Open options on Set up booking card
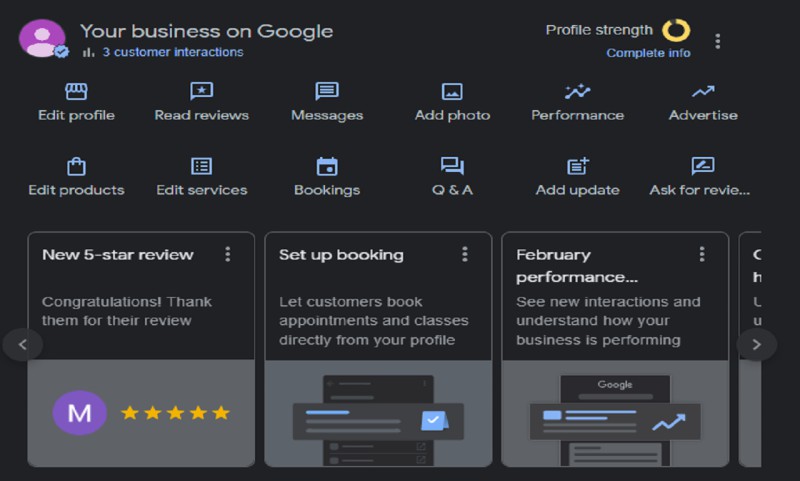Screen dimensions: 800x481 (465, 254)
